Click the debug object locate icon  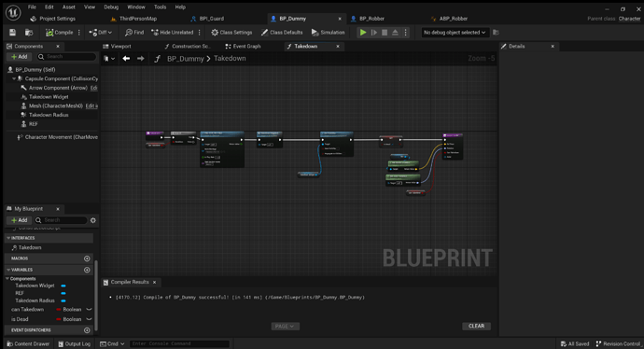496,33
